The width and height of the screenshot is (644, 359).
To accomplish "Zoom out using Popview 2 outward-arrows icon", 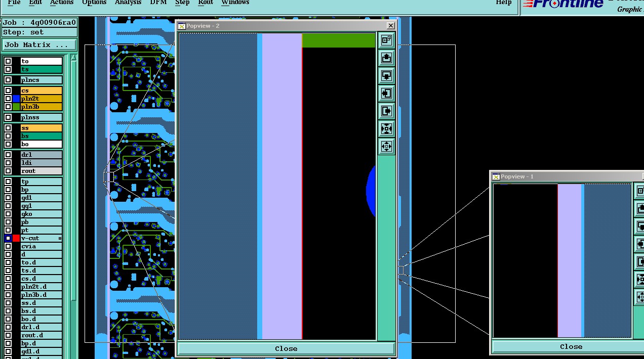I will [x=386, y=147].
